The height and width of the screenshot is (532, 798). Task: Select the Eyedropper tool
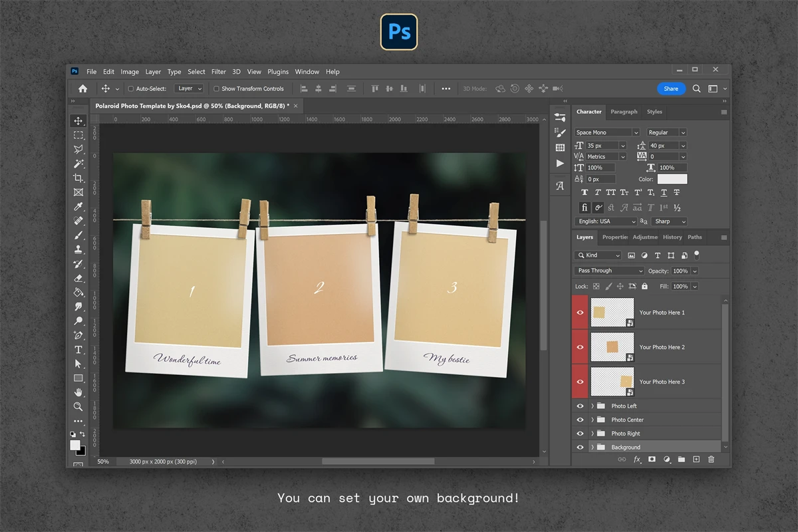78,207
